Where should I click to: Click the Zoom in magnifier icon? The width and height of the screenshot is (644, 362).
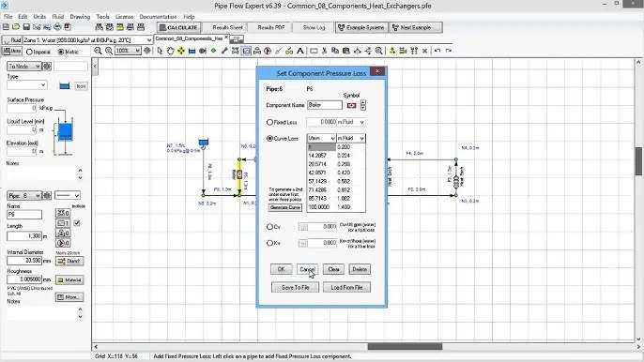(x=109, y=51)
